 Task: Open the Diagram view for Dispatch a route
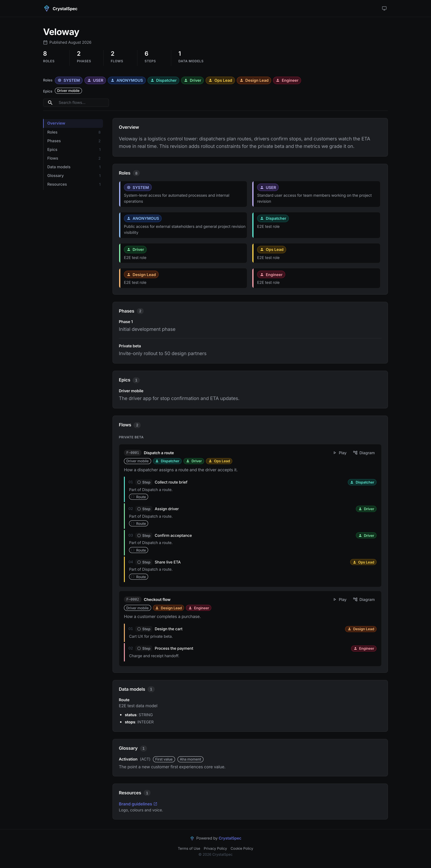(364, 453)
